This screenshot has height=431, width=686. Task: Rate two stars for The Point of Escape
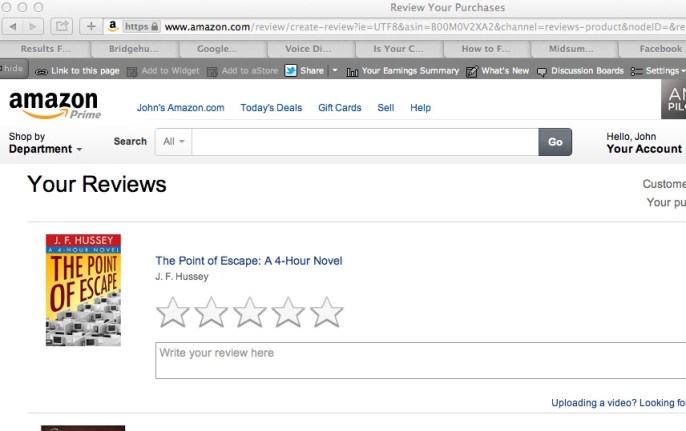coord(211,312)
